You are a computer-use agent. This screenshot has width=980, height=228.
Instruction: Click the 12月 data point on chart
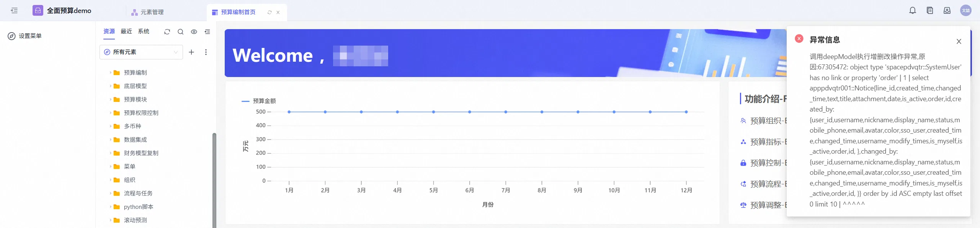[686, 112]
